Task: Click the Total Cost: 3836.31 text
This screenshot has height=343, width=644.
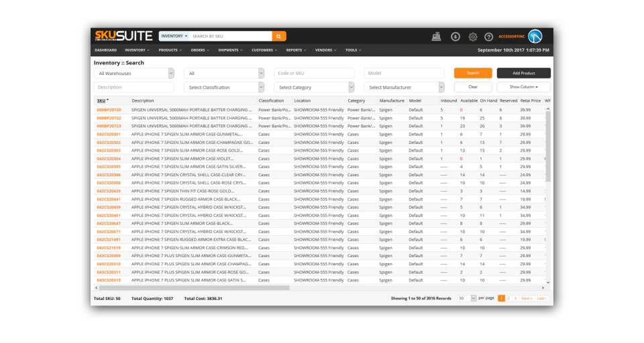Action: [203, 299]
